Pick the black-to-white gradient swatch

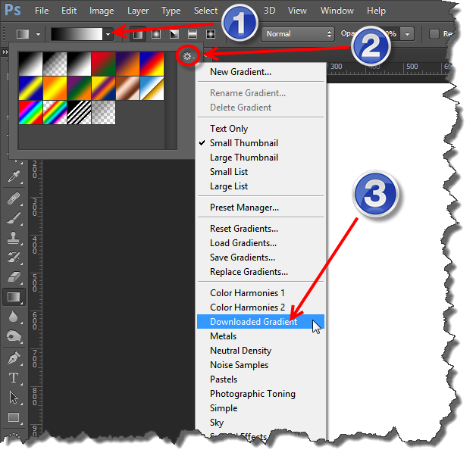(x=30, y=63)
